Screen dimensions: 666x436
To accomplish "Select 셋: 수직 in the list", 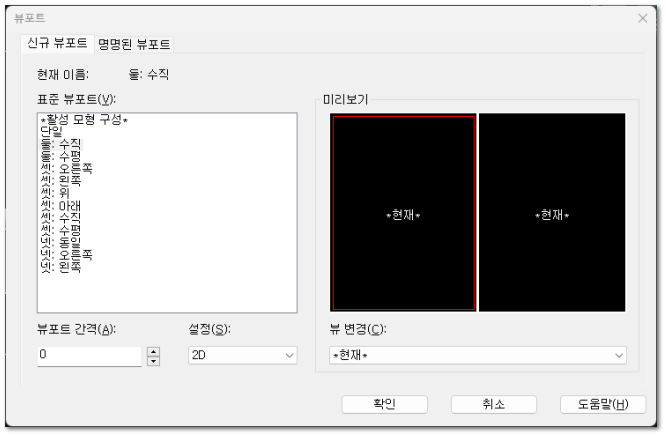I will point(61,218).
